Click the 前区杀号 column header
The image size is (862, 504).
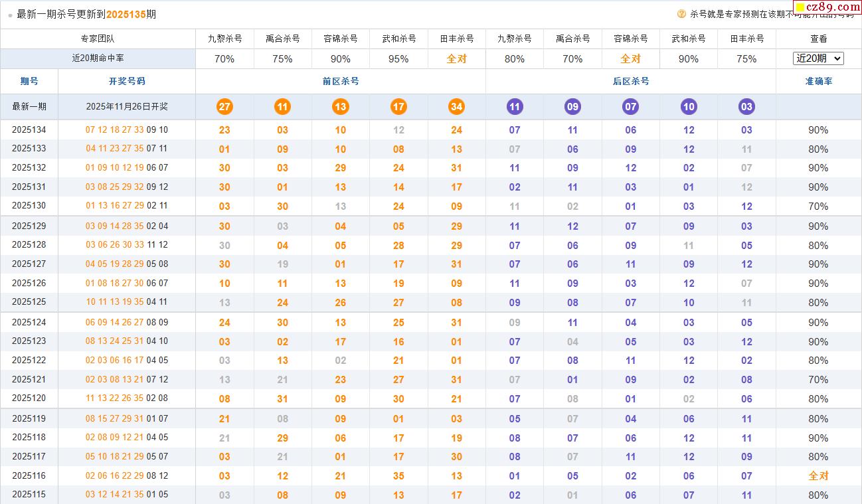tap(341, 81)
